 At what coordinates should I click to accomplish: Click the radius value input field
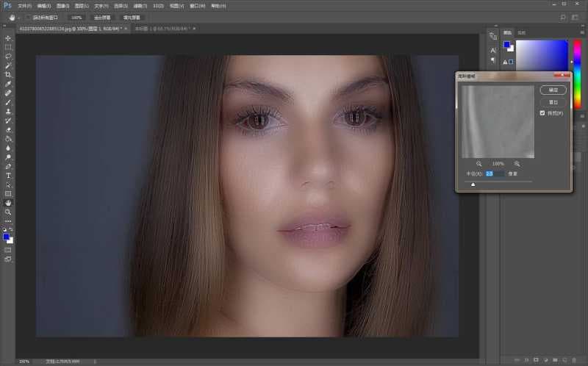(494, 174)
